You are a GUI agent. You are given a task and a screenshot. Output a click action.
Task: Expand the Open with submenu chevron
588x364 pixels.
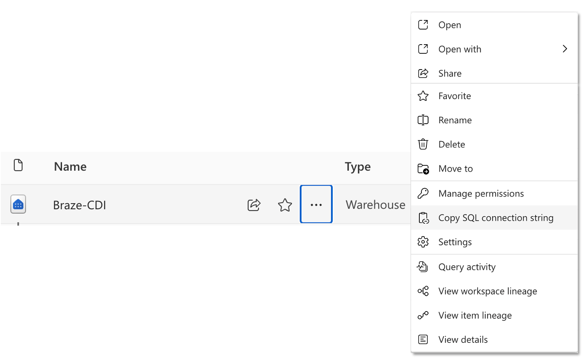[565, 49]
